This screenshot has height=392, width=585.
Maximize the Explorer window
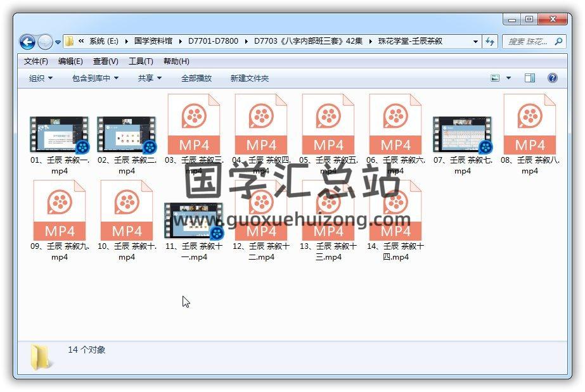(x=529, y=20)
